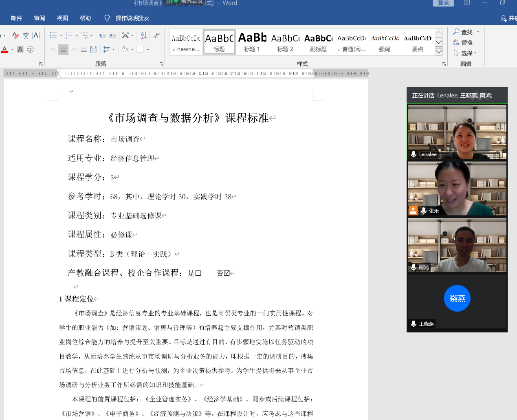Open the 审阅 ribbon tab
Image resolution: width=517 pixels, height=420 pixels.
[40, 18]
